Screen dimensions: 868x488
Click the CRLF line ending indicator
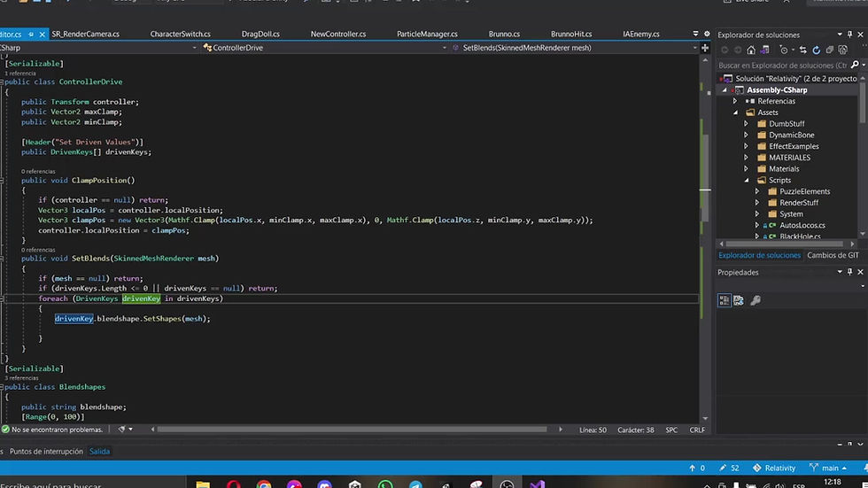697,430
